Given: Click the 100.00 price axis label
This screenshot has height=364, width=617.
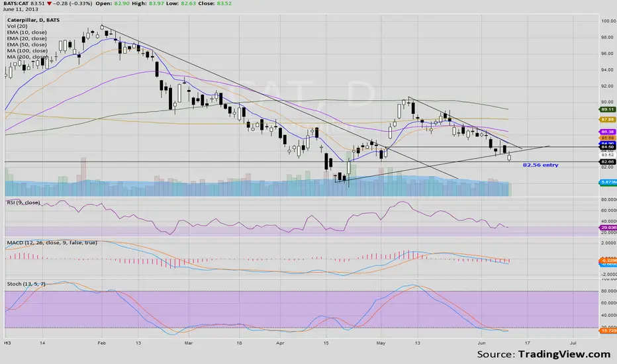Looking at the screenshot, I should [x=609, y=21].
